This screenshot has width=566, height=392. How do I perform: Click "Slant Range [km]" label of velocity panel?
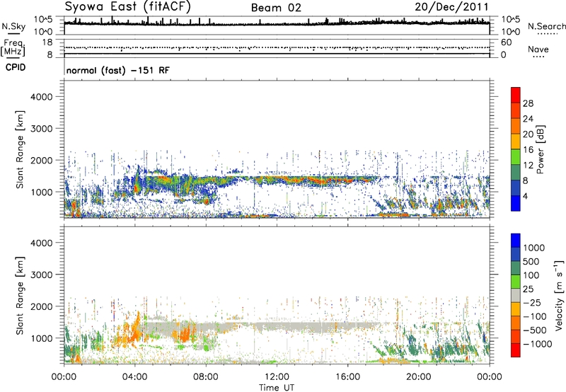click(20, 295)
